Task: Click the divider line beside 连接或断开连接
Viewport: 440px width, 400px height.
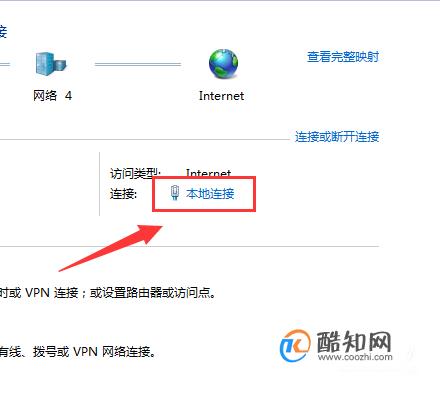Action: click(145, 139)
